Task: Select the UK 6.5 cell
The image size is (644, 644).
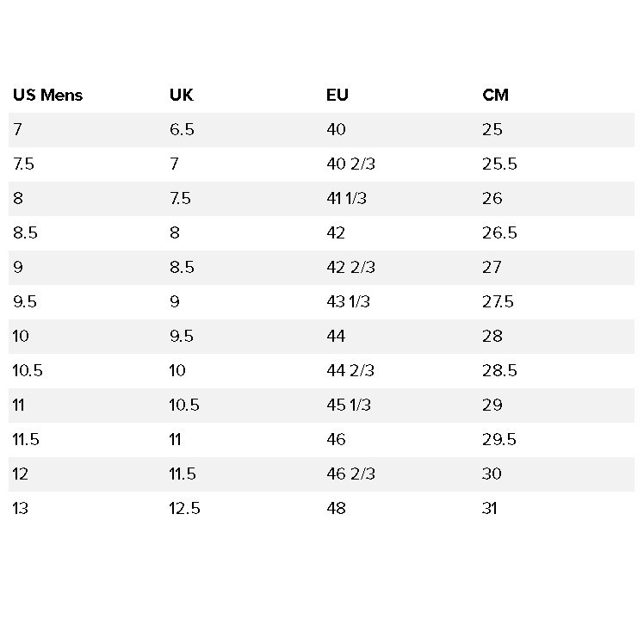Action: pos(182,129)
